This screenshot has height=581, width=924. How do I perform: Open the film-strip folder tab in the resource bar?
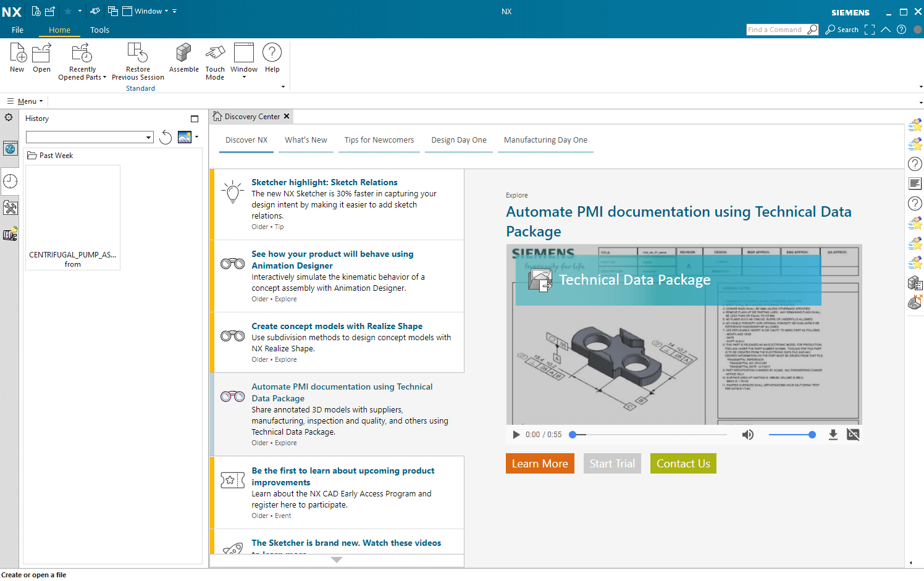pyautogui.click(x=10, y=233)
